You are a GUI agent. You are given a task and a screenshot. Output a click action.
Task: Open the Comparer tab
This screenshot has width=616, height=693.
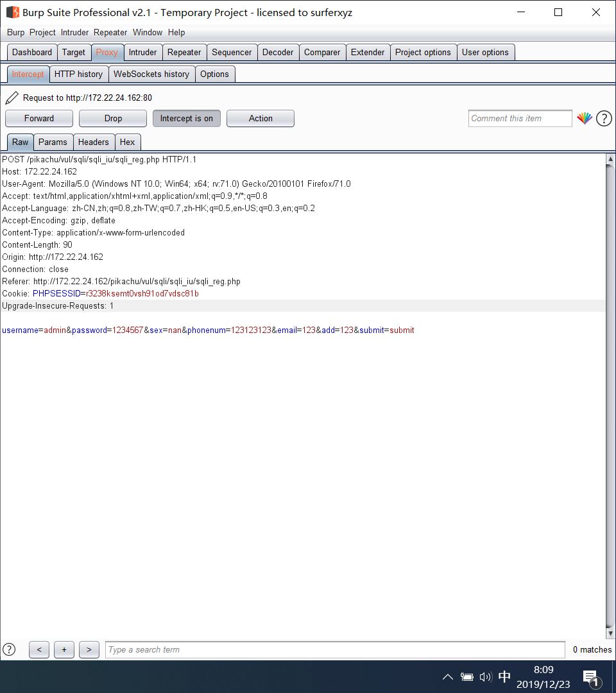pyautogui.click(x=322, y=52)
